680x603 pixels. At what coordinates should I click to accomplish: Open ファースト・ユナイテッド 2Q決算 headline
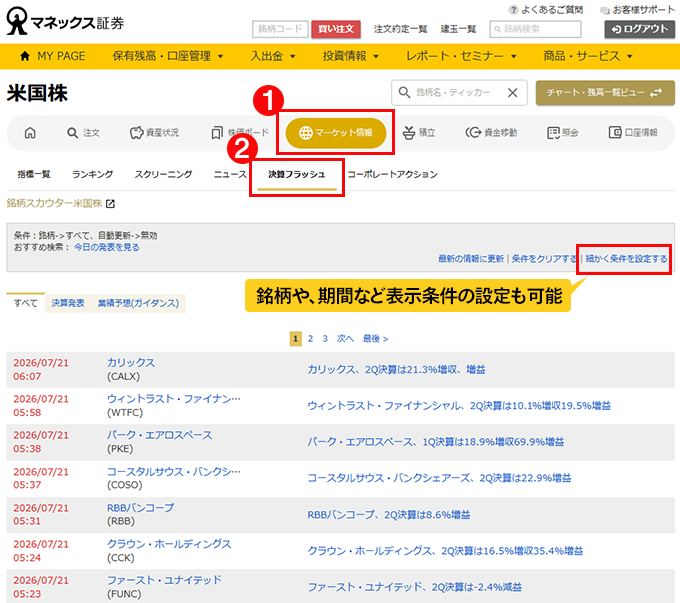tap(415, 587)
